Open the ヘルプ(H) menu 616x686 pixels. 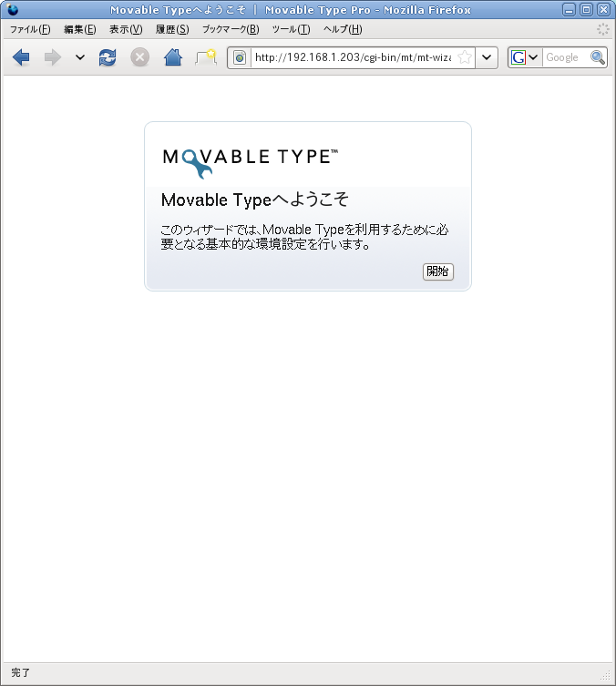point(343,29)
